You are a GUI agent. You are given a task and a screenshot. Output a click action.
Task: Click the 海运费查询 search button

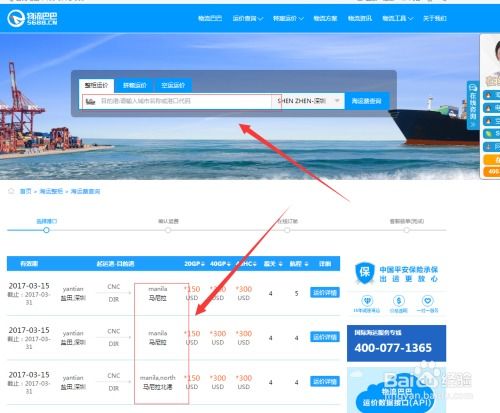[367, 101]
